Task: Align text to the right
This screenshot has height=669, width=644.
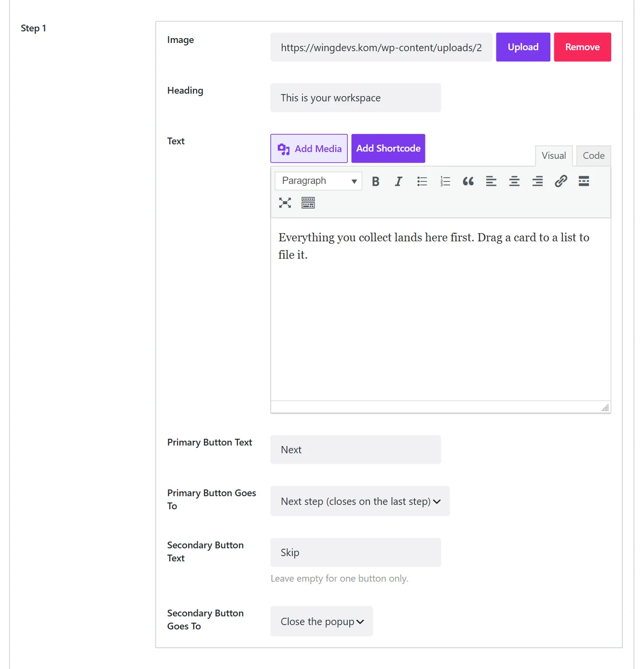Action: pos(537,181)
